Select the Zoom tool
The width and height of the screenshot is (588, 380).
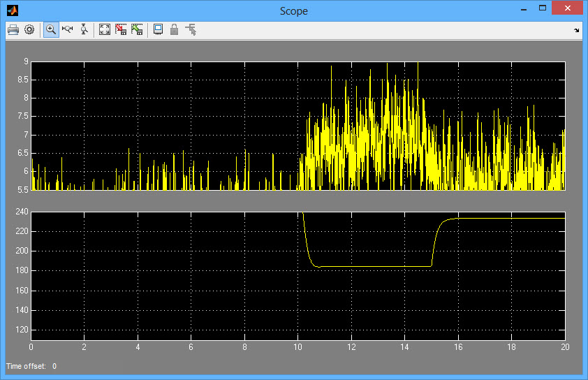(51, 29)
